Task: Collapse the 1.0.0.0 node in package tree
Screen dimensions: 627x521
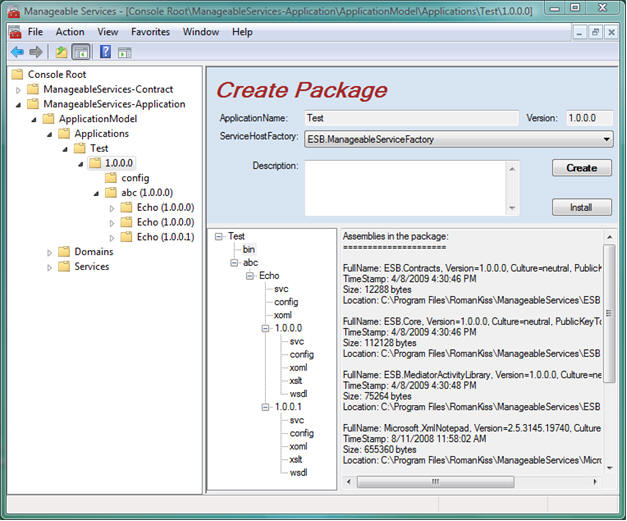Action: point(266,329)
